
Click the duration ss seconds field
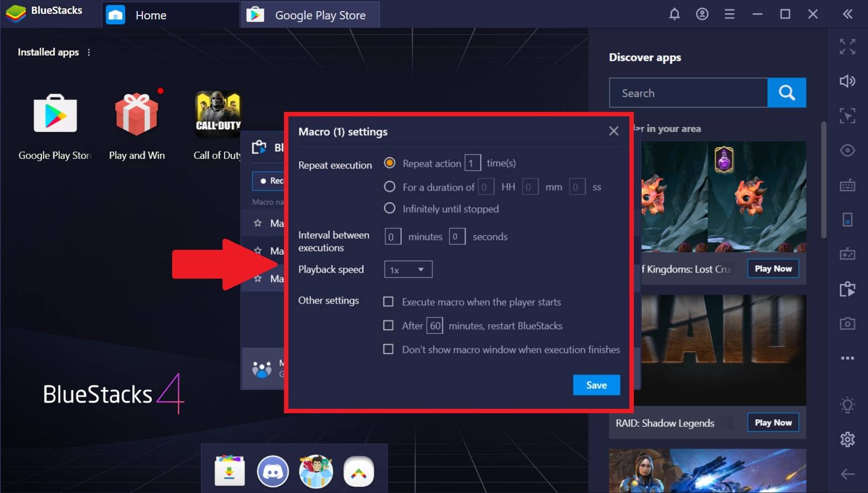pos(577,187)
